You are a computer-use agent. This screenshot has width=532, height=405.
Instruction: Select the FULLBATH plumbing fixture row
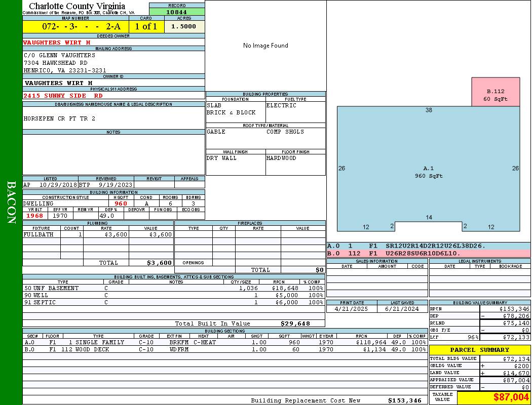pyautogui.click(x=98, y=235)
